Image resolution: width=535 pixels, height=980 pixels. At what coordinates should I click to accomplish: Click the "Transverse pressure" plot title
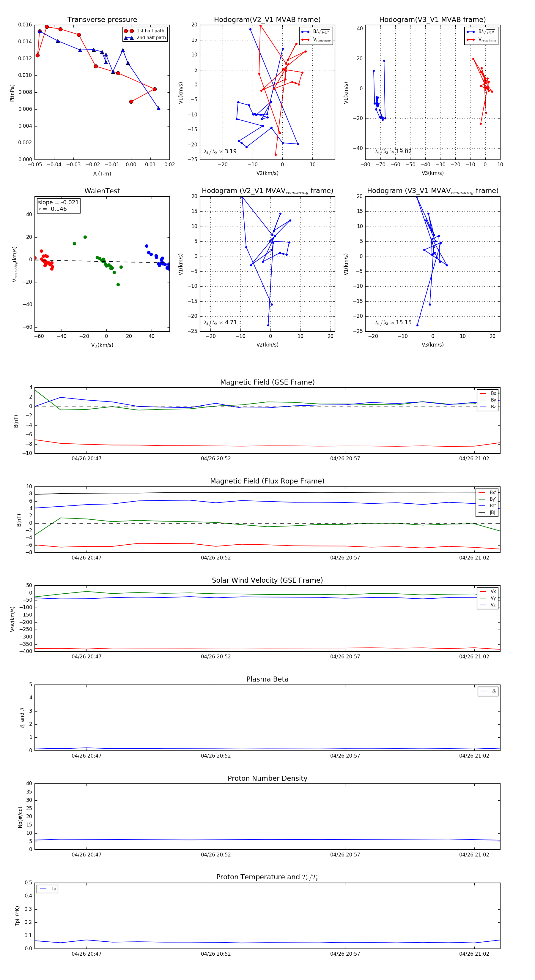(x=102, y=20)
